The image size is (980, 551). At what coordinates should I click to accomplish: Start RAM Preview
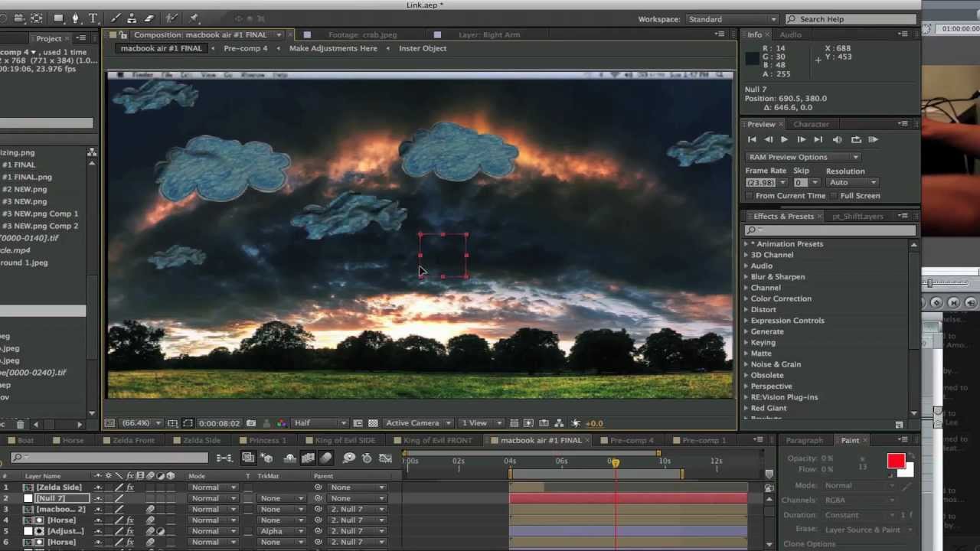[x=873, y=139]
